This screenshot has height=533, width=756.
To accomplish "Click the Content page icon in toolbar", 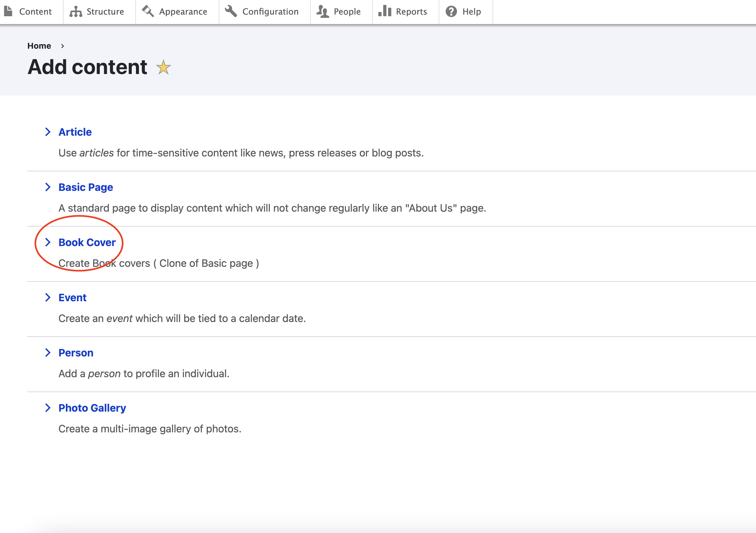I will tap(8, 11).
